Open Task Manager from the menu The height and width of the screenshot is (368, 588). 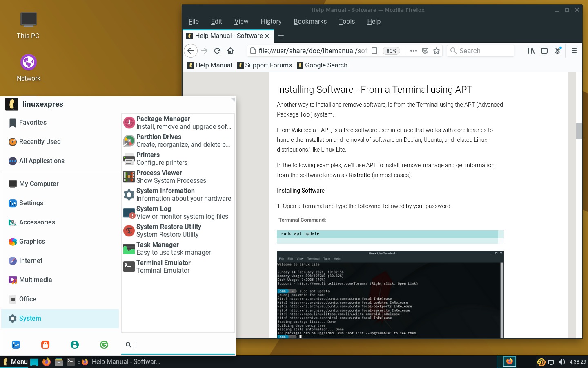coord(178,248)
